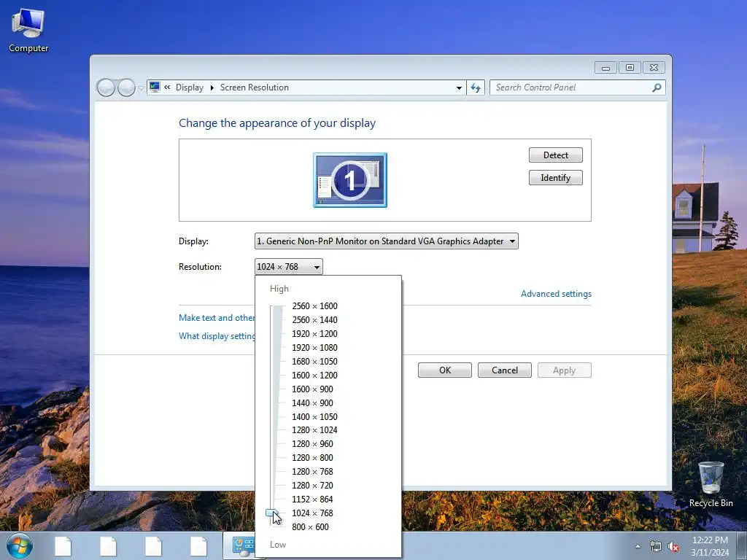Close the Screen Resolution window
The height and width of the screenshot is (560, 747).
pos(654,68)
